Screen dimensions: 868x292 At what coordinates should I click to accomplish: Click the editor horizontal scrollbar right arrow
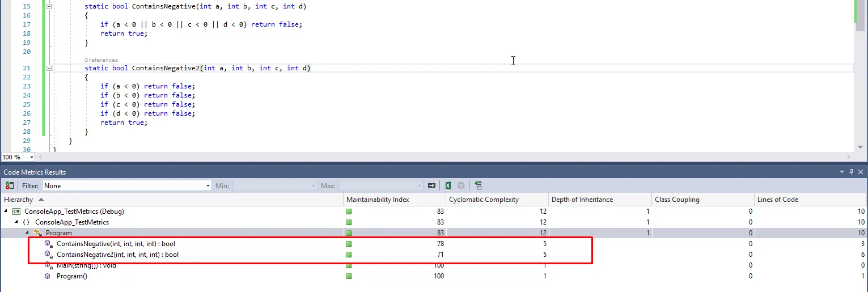tap(849, 157)
